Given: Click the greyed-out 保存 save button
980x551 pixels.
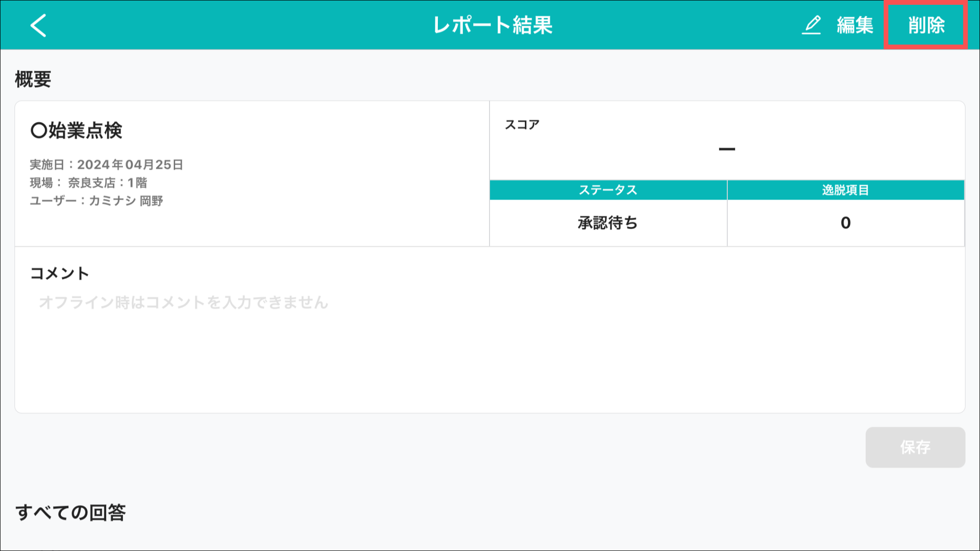Looking at the screenshot, I should (x=915, y=447).
